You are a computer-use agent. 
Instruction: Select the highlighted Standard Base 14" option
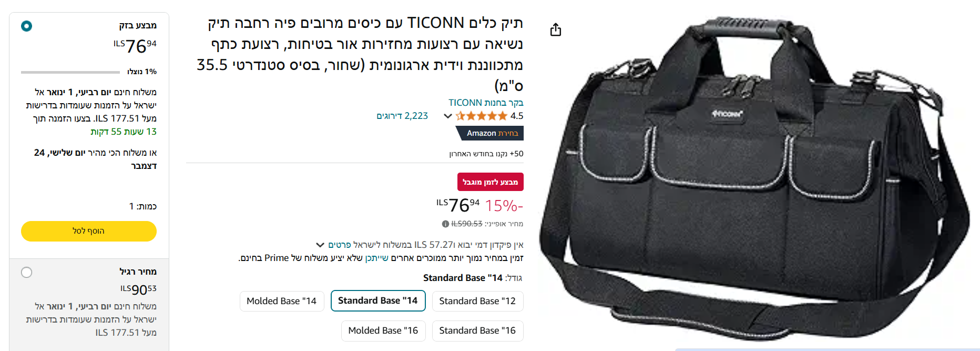point(378,301)
